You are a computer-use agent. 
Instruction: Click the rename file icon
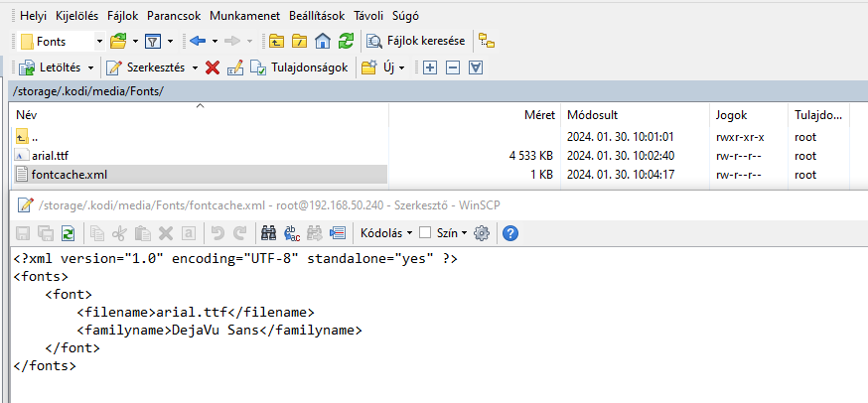pyautogui.click(x=235, y=67)
